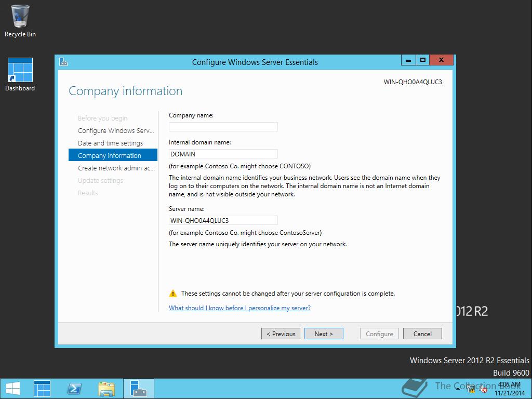Click the Server name field

pyautogui.click(x=223, y=220)
